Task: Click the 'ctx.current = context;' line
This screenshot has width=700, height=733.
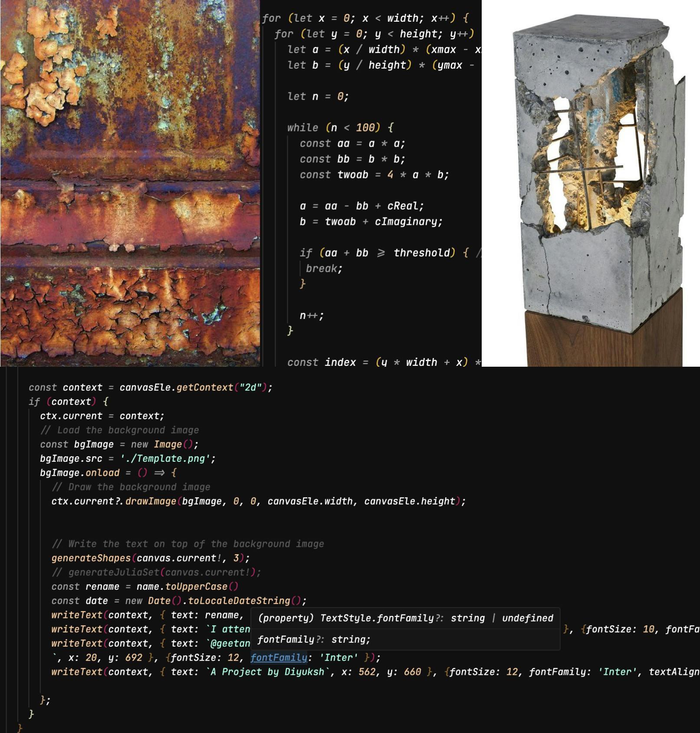Action: (x=102, y=416)
